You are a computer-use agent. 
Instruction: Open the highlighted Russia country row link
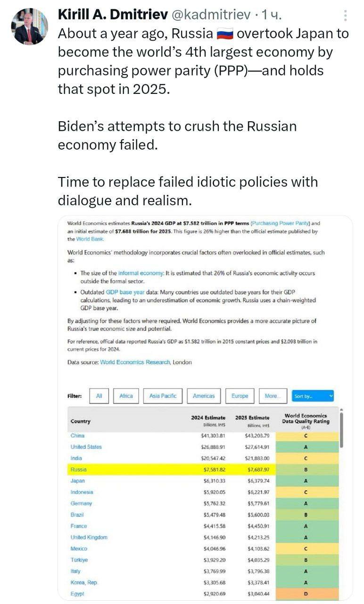(x=78, y=470)
